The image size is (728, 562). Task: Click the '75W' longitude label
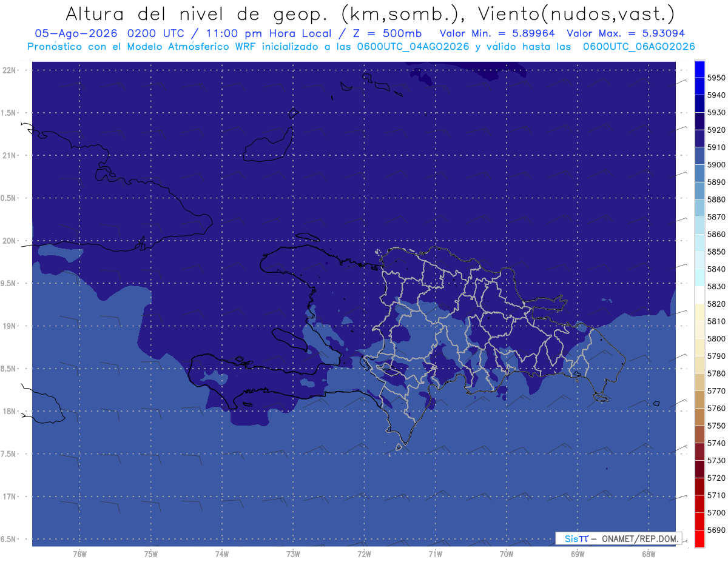pyautogui.click(x=150, y=554)
